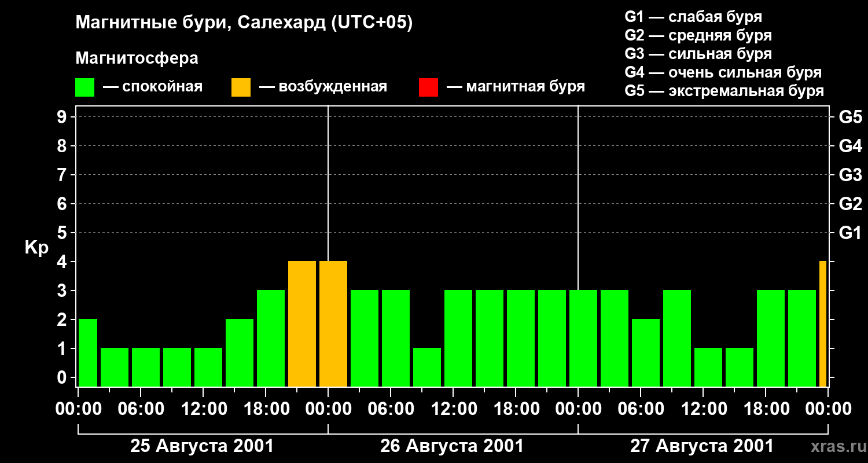The image size is (868, 463).
Task: Click the 'G5 — экстремальная буря' legend line
Action: click(724, 91)
